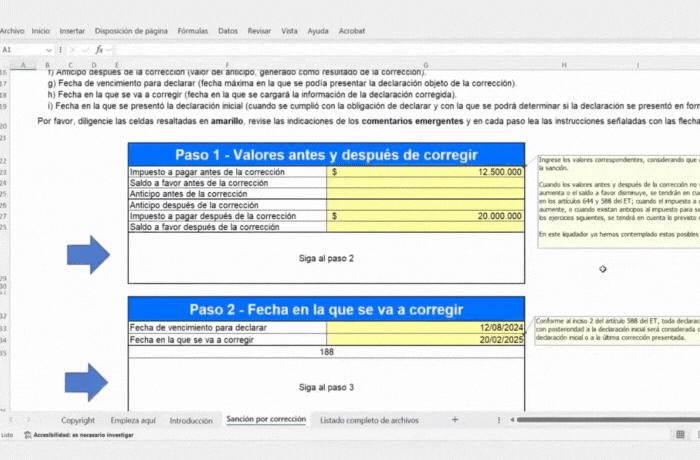This screenshot has height=460, width=700.
Task: Open the Fórmulas ribbon tab
Action: coord(192,31)
